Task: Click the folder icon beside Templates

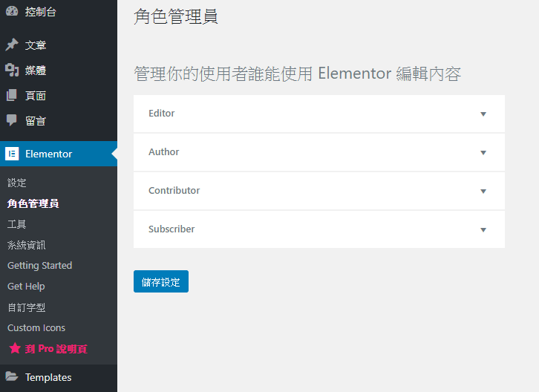Action: (12, 376)
